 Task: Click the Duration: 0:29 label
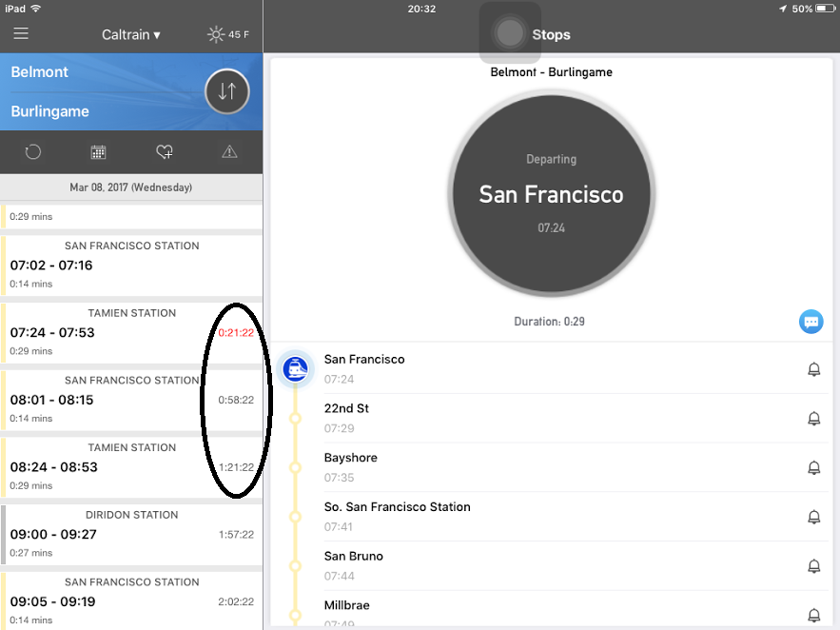tap(549, 322)
